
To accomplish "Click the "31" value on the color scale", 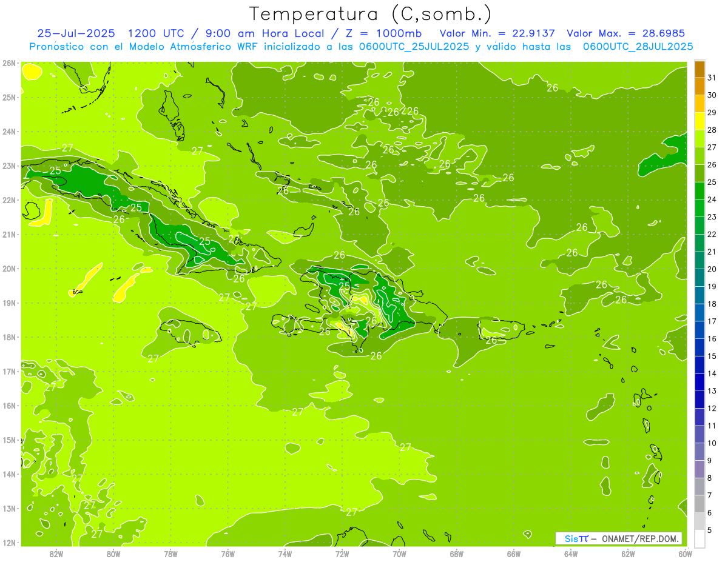I will (712, 78).
